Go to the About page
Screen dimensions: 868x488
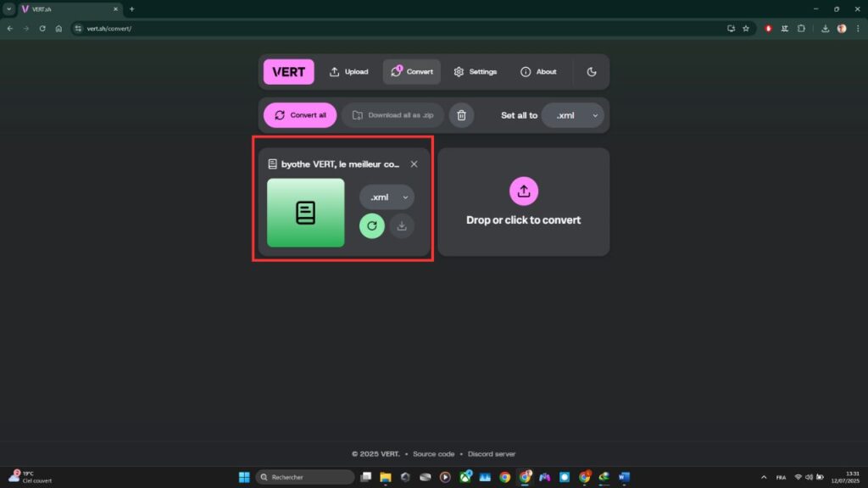point(538,72)
